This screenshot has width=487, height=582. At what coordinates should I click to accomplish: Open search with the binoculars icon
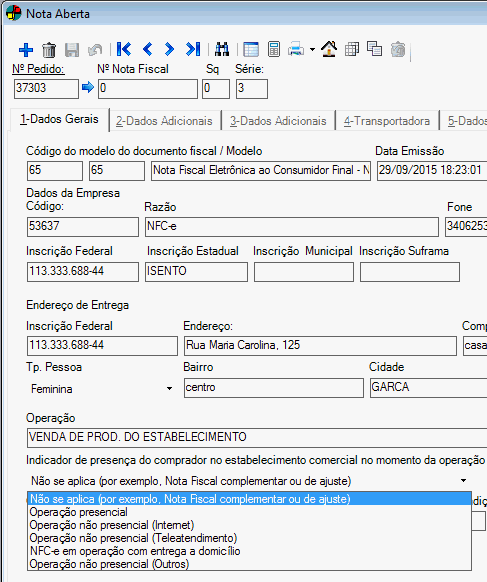(222, 49)
